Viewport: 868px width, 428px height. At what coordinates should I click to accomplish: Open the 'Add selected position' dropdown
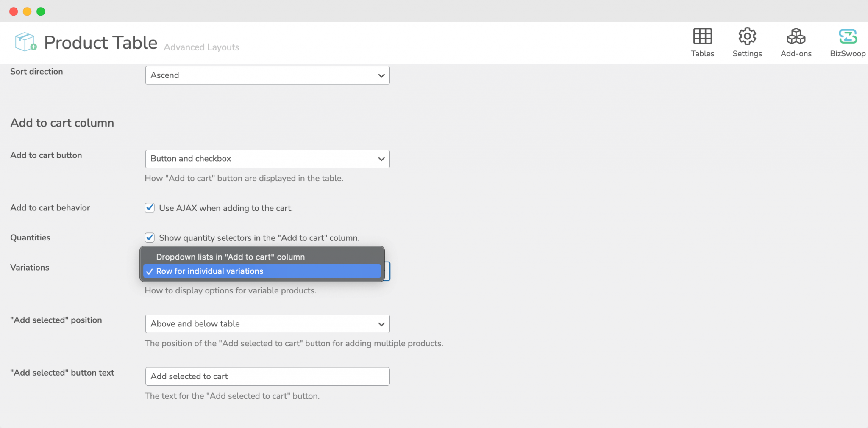(x=267, y=324)
